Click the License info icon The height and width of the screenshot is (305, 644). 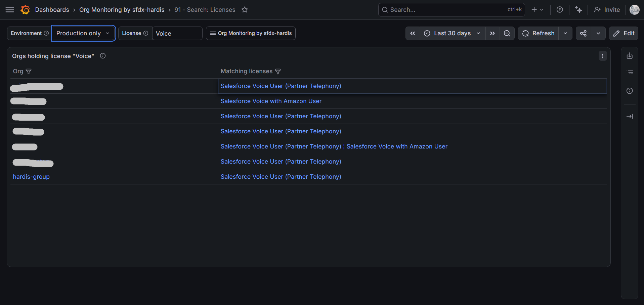click(146, 33)
